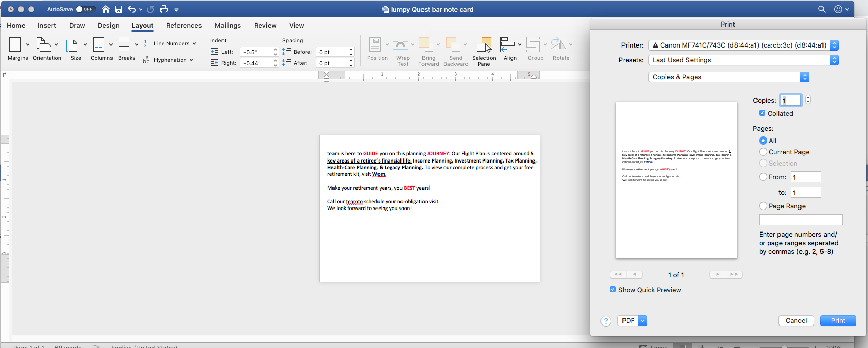Disable Show Quick Preview checkbox

coord(613,290)
